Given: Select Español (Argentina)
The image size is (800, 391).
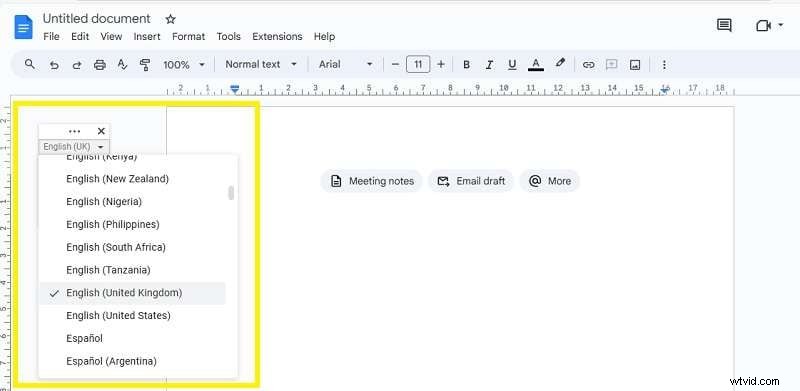Looking at the screenshot, I should pos(132,361).
